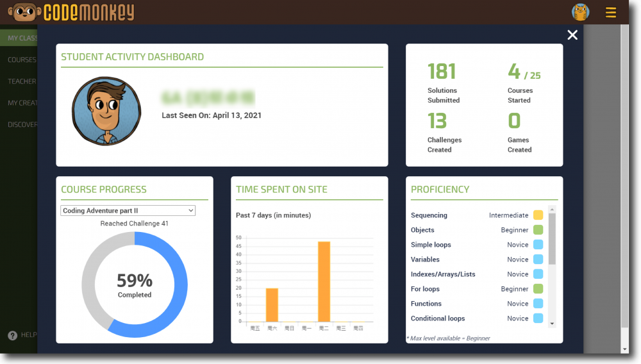
Task: Click the green Objects proficiency swatch
Action: [538, 229]
